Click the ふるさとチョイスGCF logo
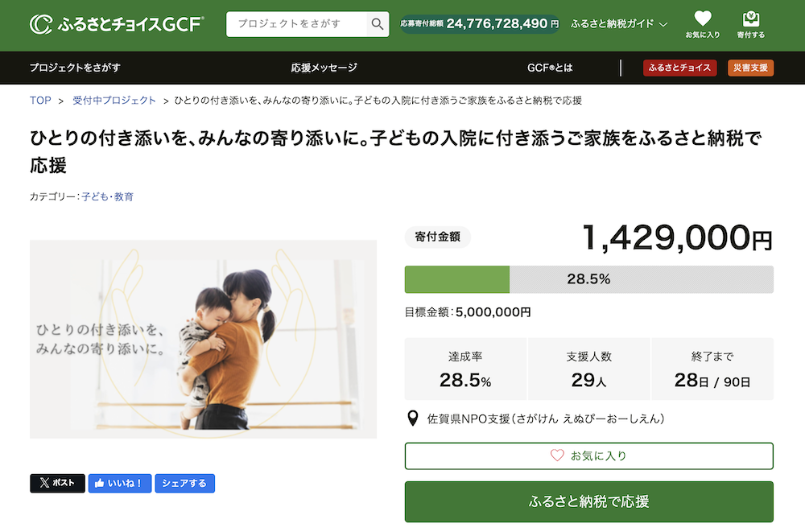This screenshot has height=532, width=805. [x=117, y=24]
